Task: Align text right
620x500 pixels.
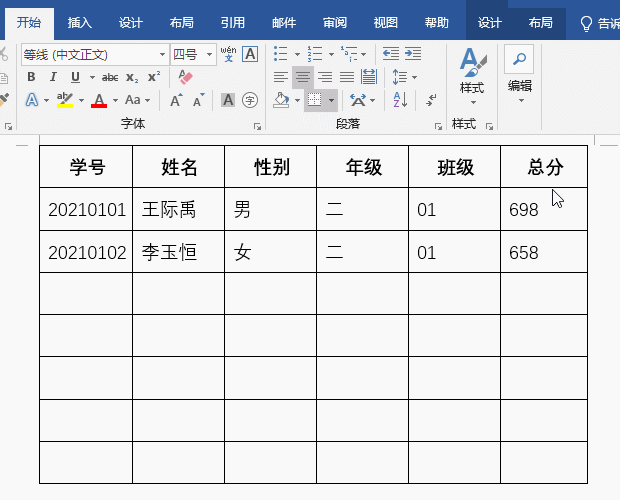Action: tap(325, 77)
